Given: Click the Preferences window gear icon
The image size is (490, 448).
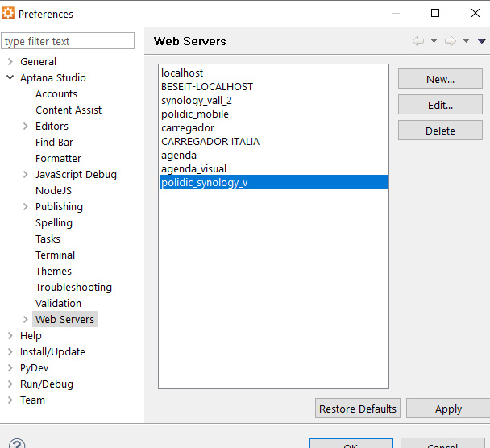Looking at the screenshot, I should point(8,13).
